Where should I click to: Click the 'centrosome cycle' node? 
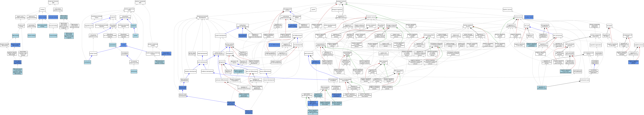coord(585,80)
